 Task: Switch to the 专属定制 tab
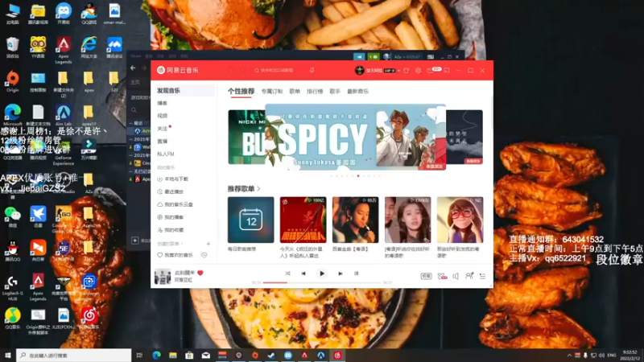pos(272,92)
